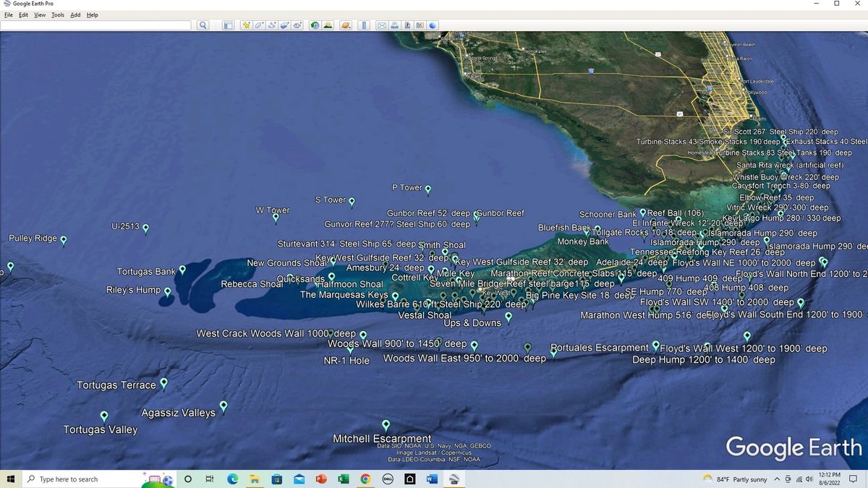Select the Add Polygon tool
The width and height of the screenshot is (868, 488).
258,25
